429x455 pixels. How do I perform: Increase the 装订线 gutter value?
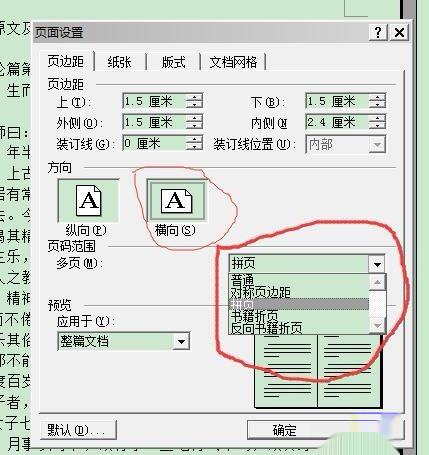pos(194,139)
